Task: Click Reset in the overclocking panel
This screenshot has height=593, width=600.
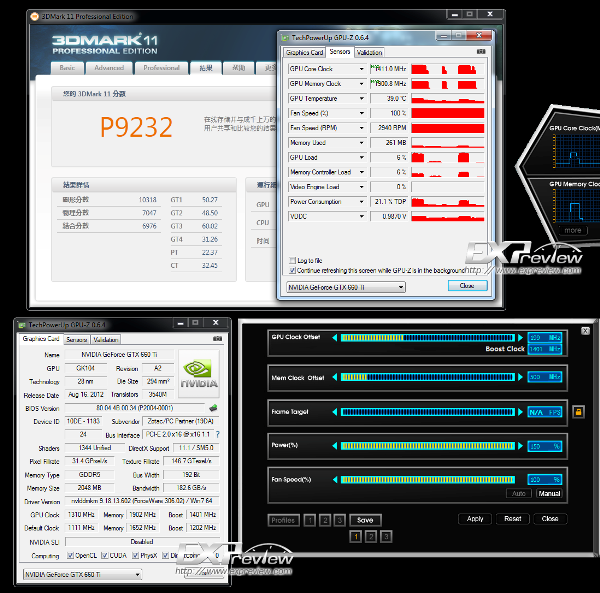Action: point(512,519)
